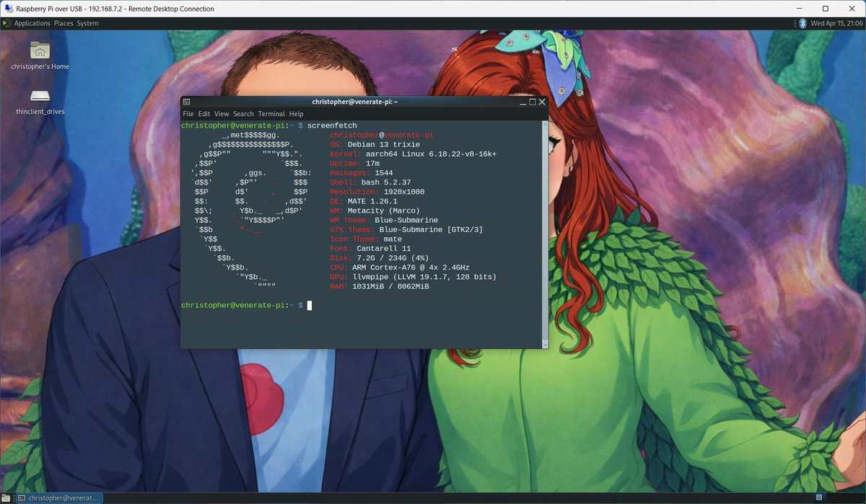
Task: Click the 'Disk: 7.2G / 234G (4%)' line
Action: click(379, 258)
